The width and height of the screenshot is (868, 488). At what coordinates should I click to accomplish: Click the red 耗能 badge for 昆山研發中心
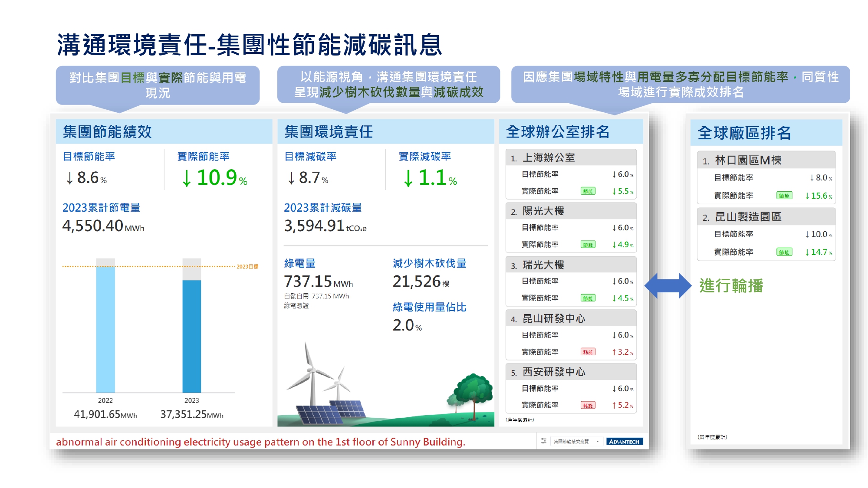[x=588, y=352]
